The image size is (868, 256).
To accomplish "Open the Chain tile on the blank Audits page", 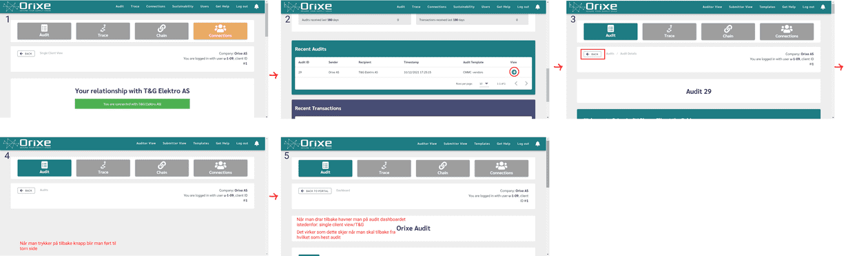I will coord(162,168).
